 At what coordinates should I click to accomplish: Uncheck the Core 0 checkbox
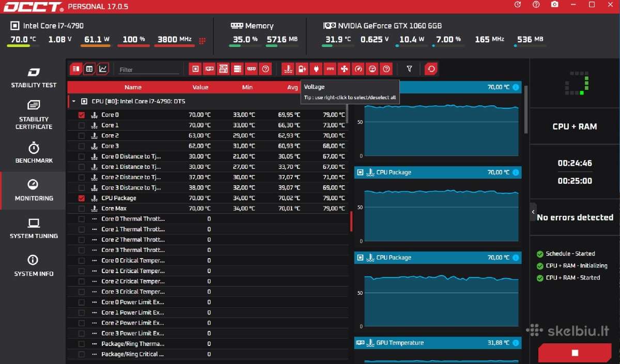pos(81,115)
